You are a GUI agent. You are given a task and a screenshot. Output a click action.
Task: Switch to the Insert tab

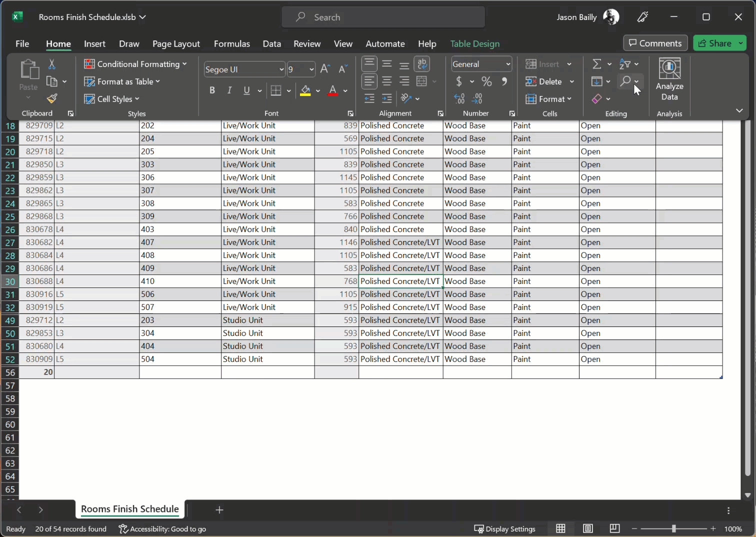[x=94, y=43]
